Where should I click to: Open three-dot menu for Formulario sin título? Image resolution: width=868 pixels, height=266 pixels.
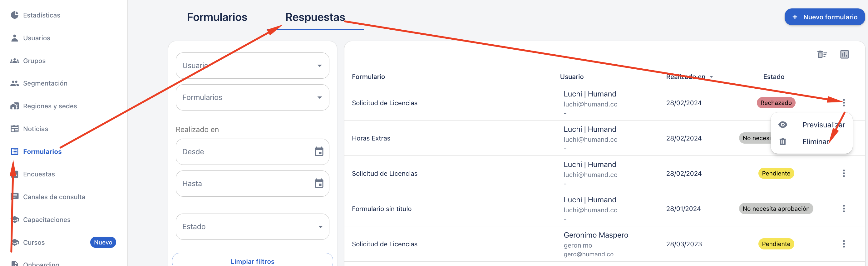(x=844, y=209)
